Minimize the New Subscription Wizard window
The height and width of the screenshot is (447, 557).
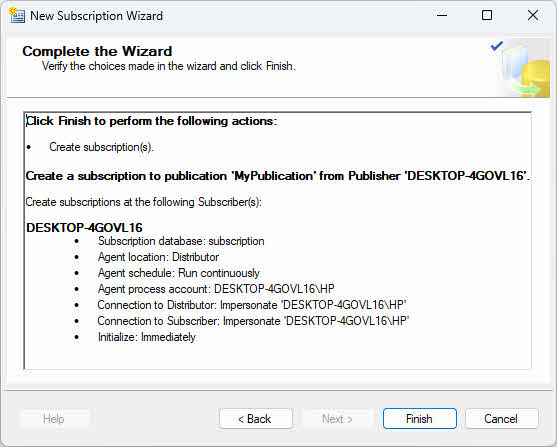pyautogui.click(x=442, y=15)
